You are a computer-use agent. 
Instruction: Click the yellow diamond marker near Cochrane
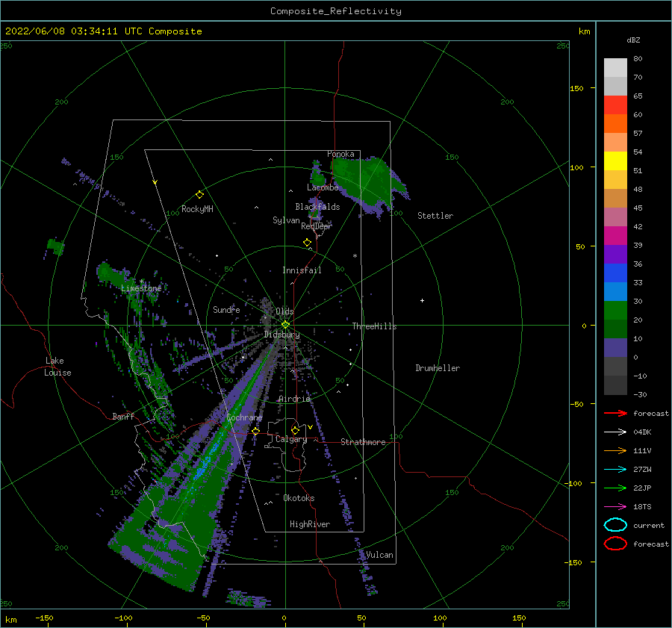256,431
